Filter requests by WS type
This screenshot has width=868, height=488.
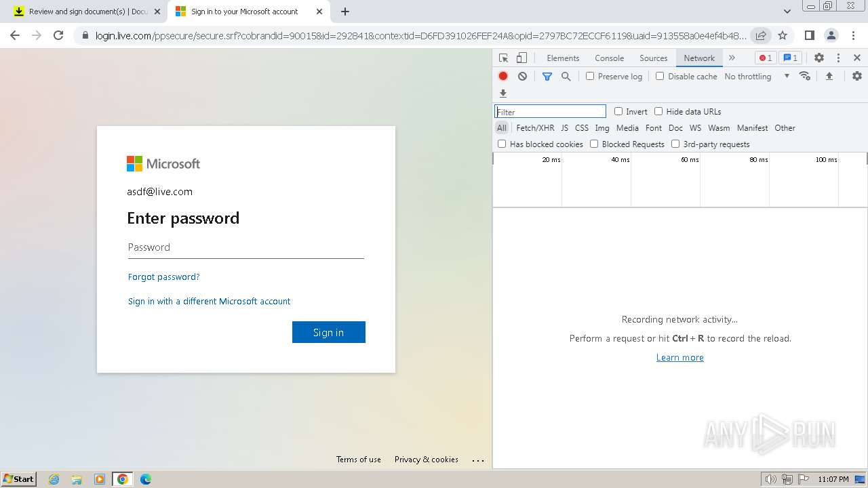[x=695, y=127]
